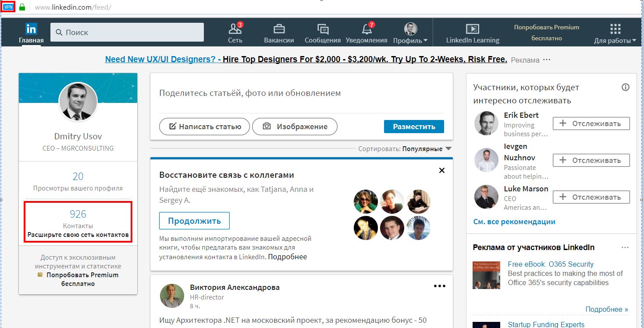The image size is (644, 328).
Task: Click the search magnifier icon
Action: (x=59, y=32)
